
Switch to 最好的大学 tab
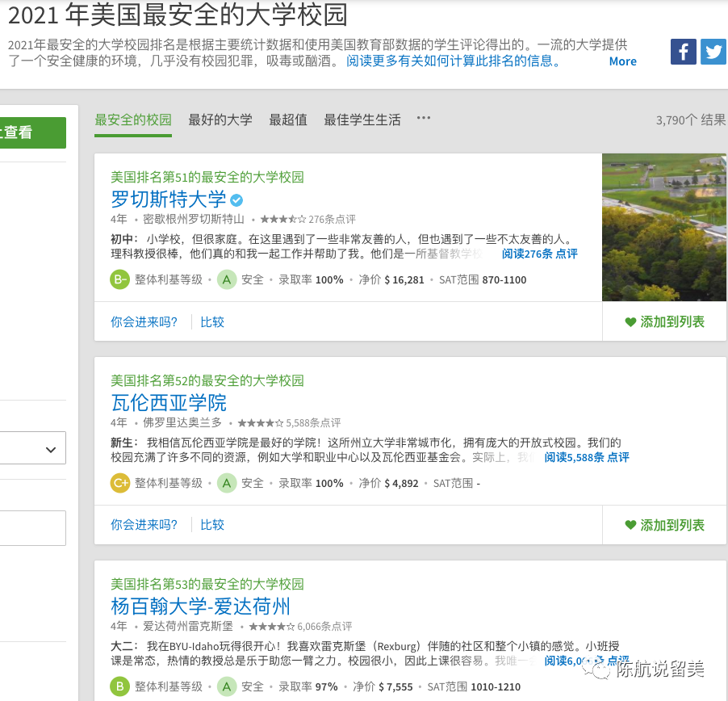click(x=220, y=120)
